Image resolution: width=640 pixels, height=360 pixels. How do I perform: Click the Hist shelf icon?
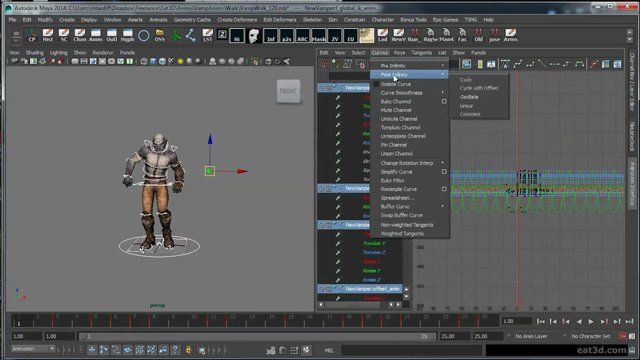[48, 36]
